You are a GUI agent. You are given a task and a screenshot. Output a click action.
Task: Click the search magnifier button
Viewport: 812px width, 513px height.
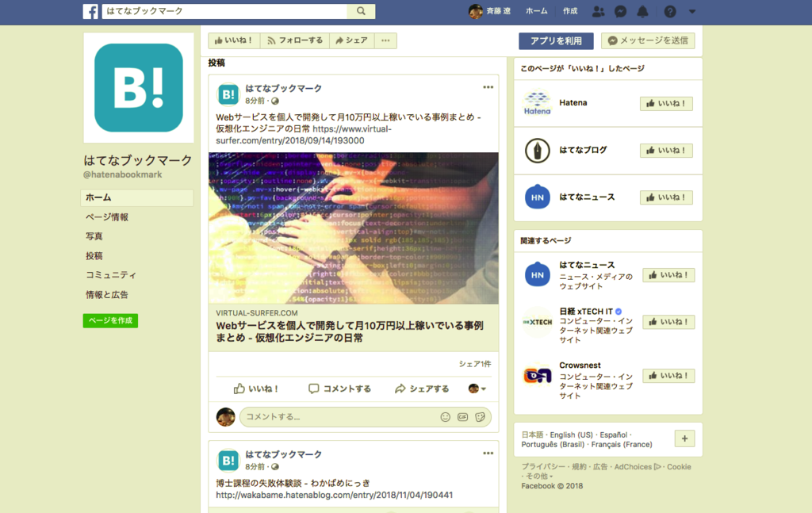[x=361, y=11]
